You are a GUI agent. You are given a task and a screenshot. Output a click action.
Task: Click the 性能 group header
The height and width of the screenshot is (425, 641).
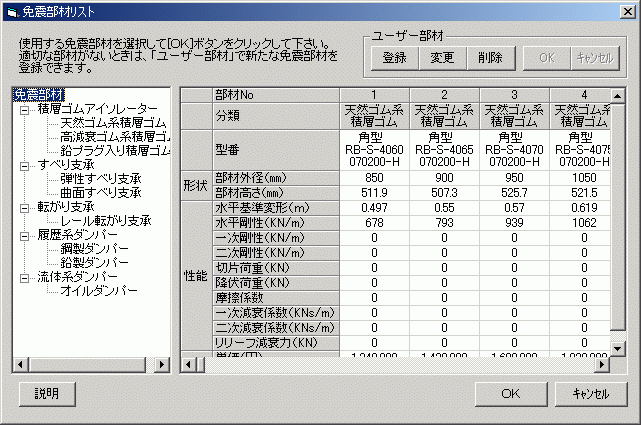pos(196,276)
